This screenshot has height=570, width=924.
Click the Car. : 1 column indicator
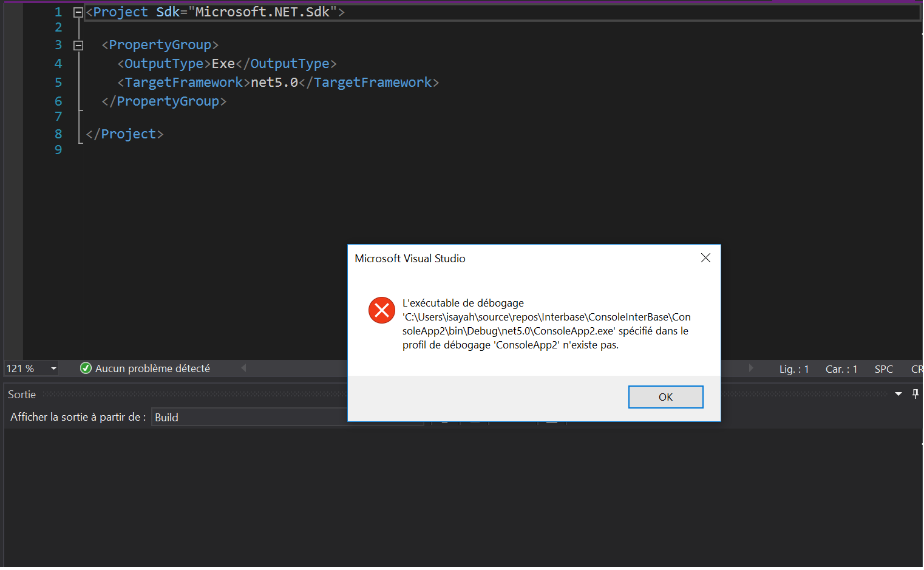coord(840,368)
